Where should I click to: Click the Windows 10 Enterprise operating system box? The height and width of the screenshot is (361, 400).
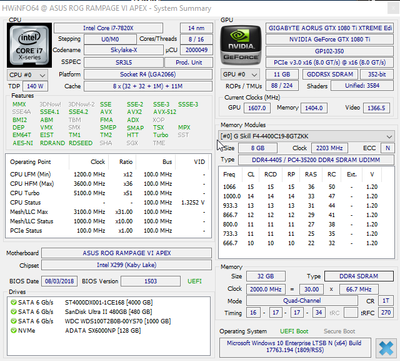click(295, 347)
